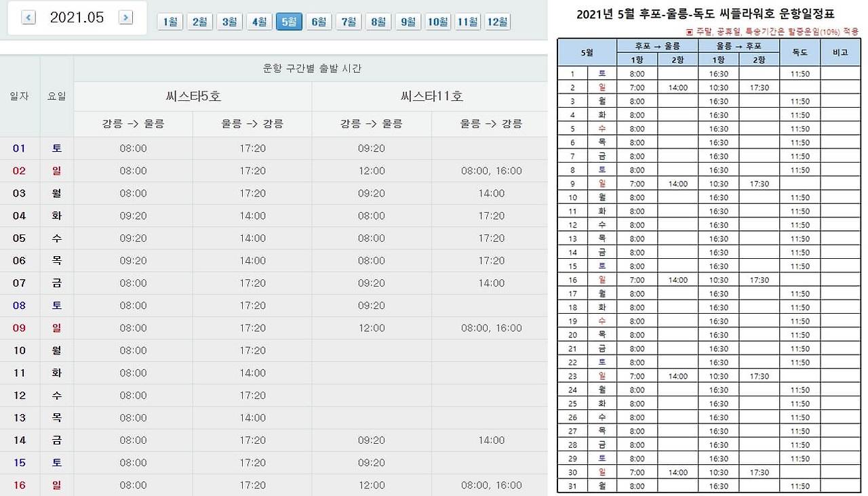
Task: Click date 16 in the left table
Action: pyautogui.click(x=19, y=484)
